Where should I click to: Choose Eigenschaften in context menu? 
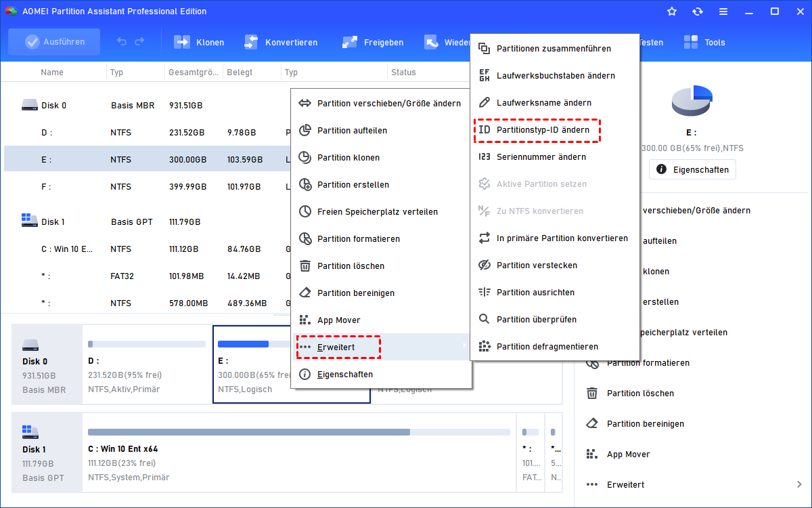(x=380, y=374)
